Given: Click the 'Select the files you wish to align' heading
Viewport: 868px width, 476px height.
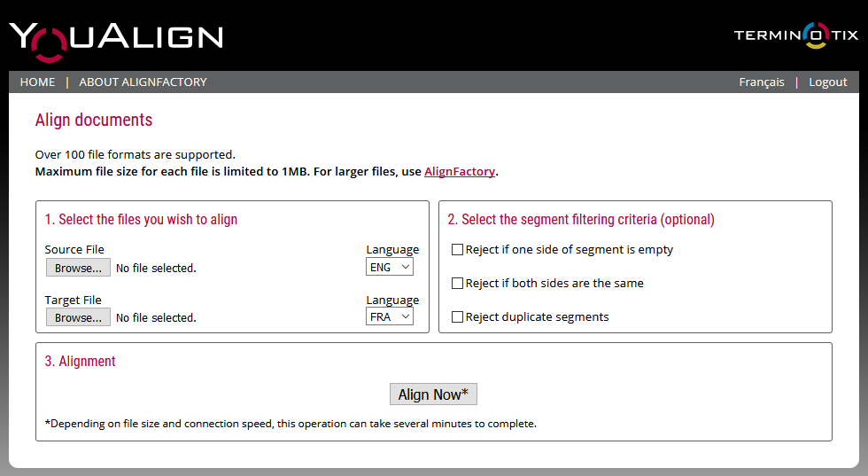Looking at the screenshot, I should (x=141, y=220).
